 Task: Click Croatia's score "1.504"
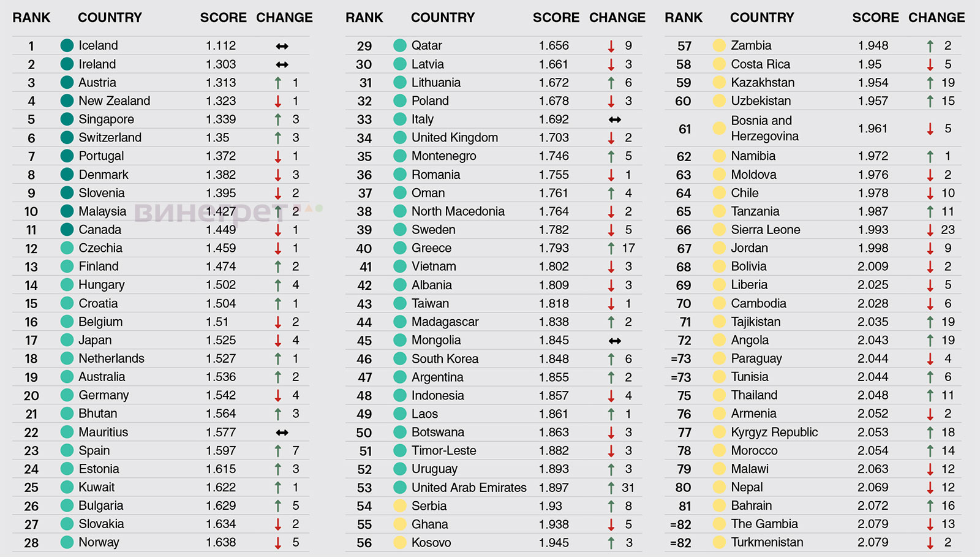[221, 303]
